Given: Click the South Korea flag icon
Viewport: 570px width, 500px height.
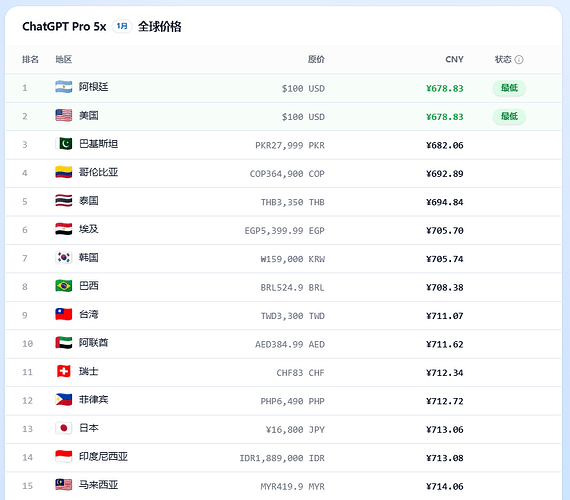Looking at the screenshot, I should [64, 257].
